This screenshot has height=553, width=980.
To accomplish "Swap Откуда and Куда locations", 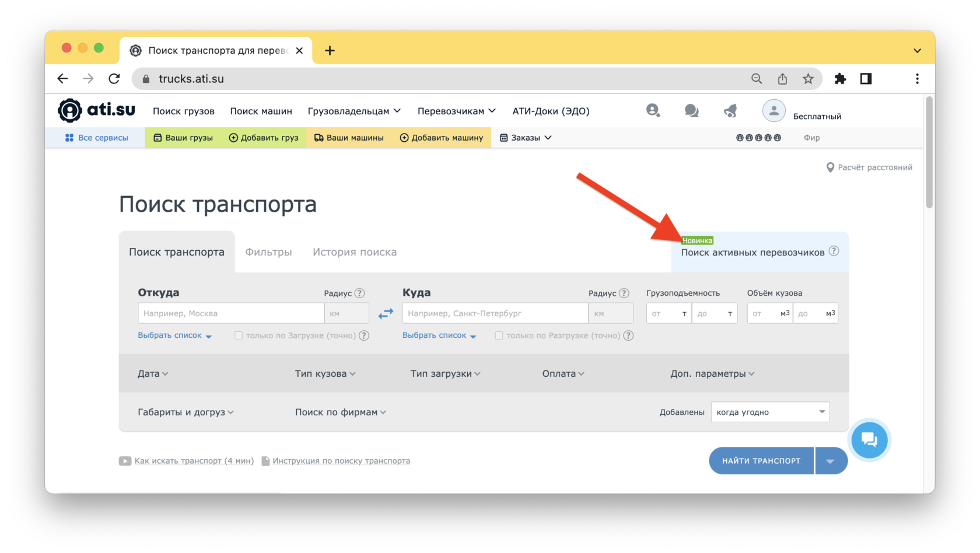I will pos(386,313).
